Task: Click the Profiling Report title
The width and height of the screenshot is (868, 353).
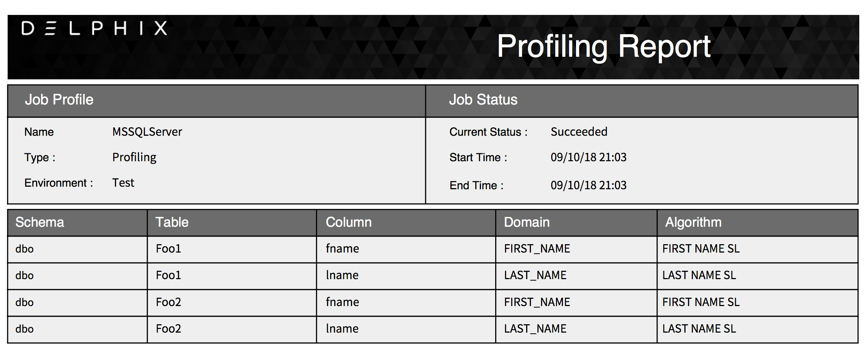Action: pos(604,47)
